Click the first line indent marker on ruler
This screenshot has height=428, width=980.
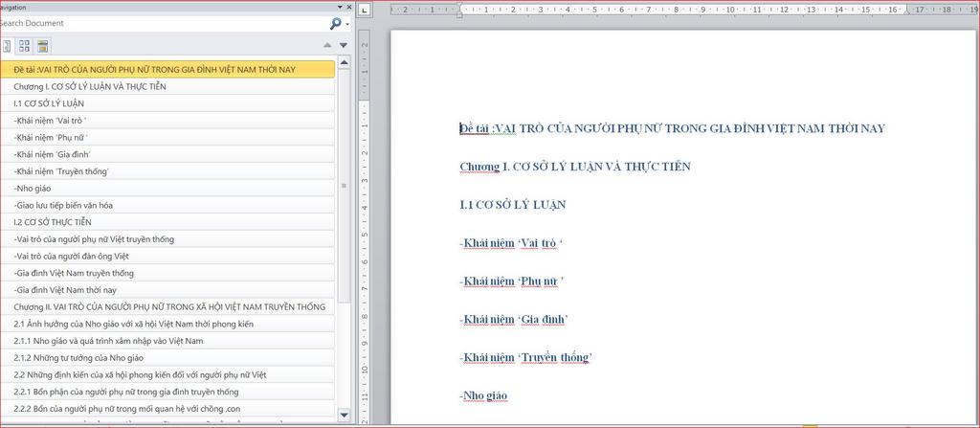[x=460, y=6]
